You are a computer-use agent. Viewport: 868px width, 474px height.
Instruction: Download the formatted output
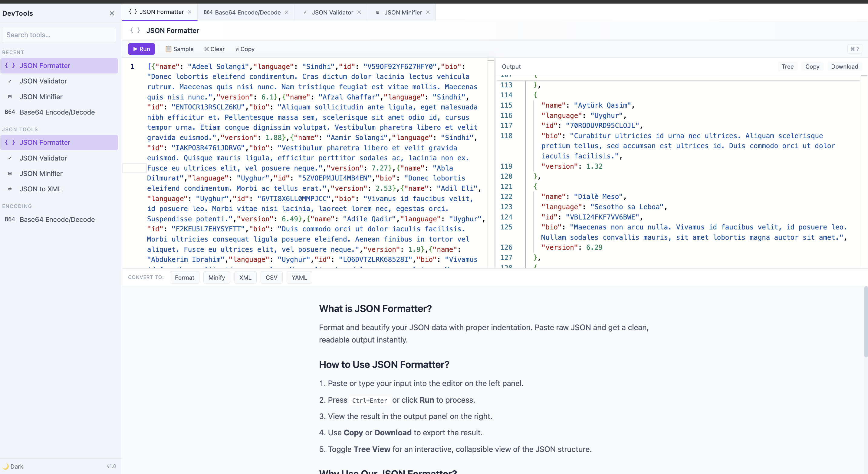(844, 66)
